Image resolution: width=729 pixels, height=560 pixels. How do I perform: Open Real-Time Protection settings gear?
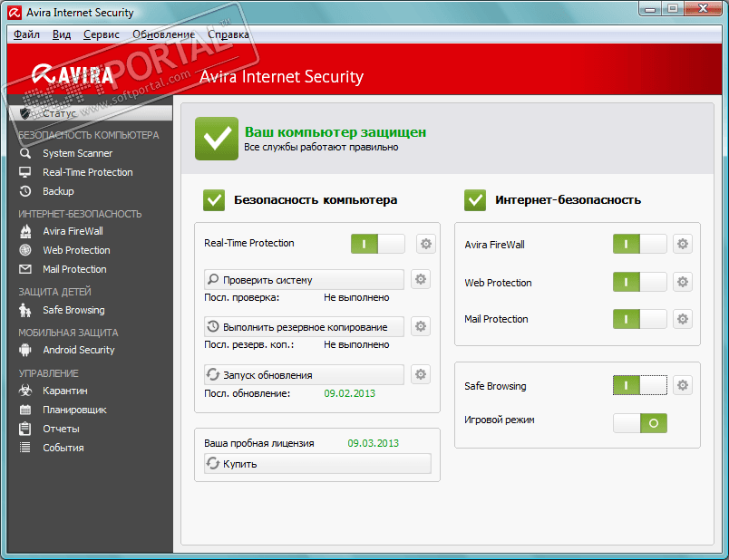coord(426,244)
